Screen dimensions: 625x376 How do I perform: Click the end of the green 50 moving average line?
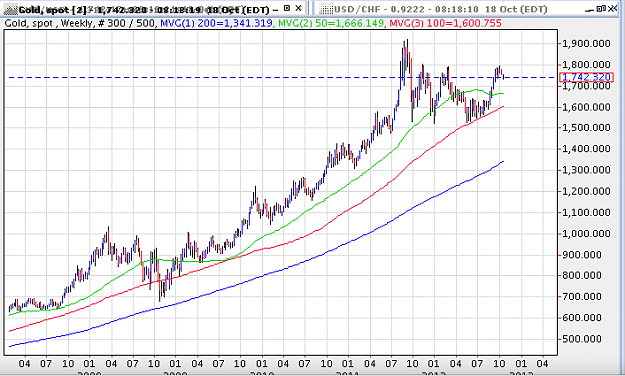(503, 93)
